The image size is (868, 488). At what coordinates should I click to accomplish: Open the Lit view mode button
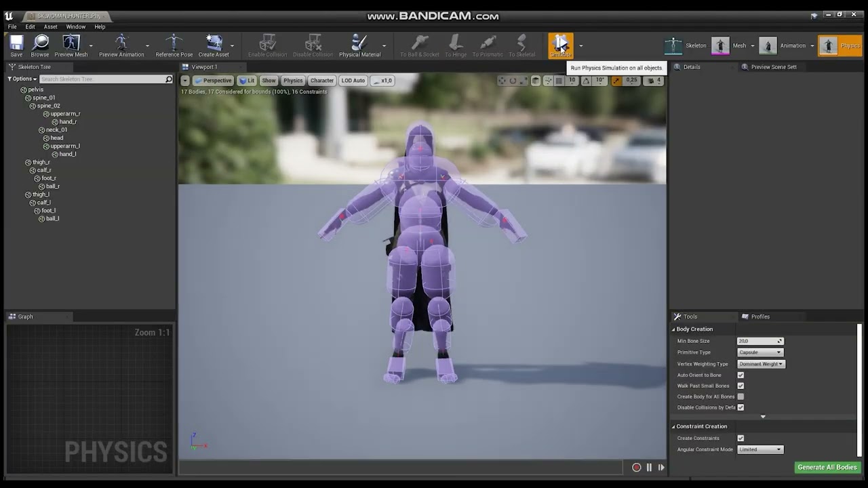pyautogui.click(x=247, y=81)
